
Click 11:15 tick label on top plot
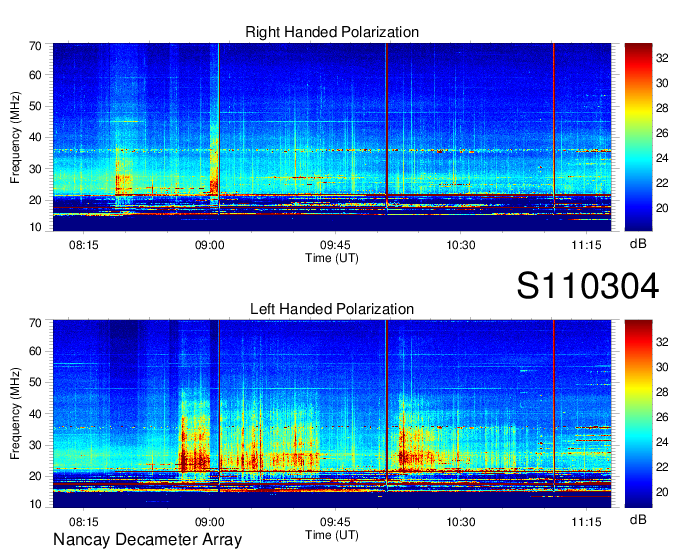[x=586, y=245]
